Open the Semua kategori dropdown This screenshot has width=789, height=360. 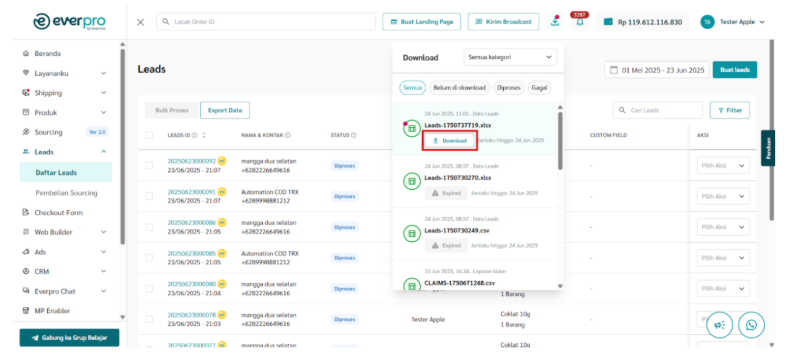coord(510,57)
